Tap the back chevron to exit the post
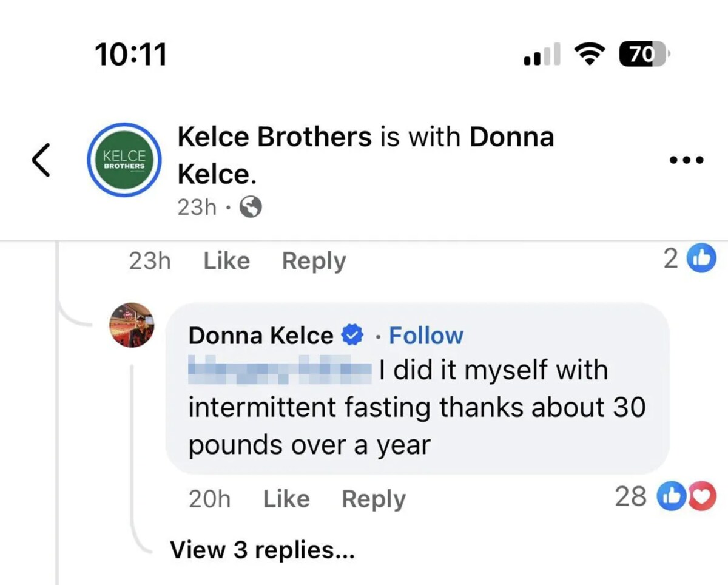The image size is (728, 585). [40, 160]
